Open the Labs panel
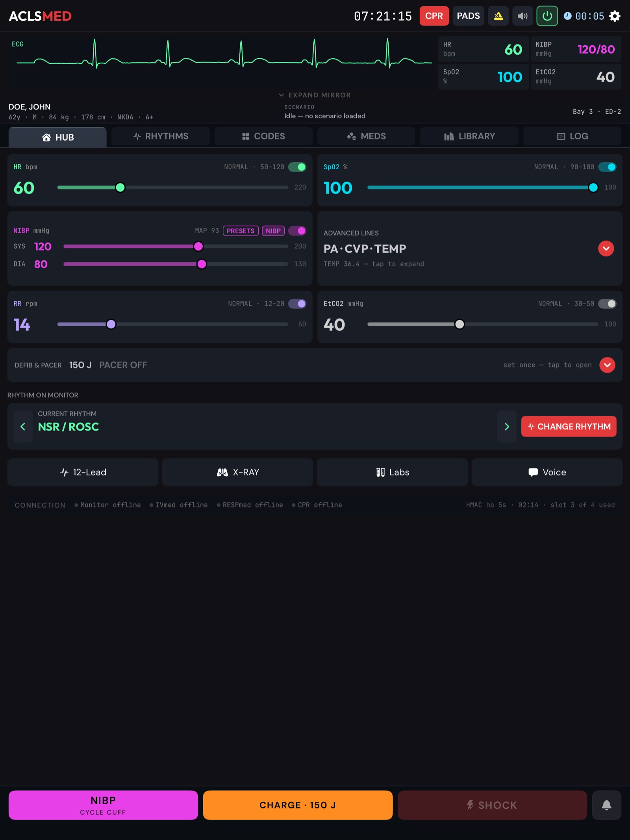 [392, 472]
